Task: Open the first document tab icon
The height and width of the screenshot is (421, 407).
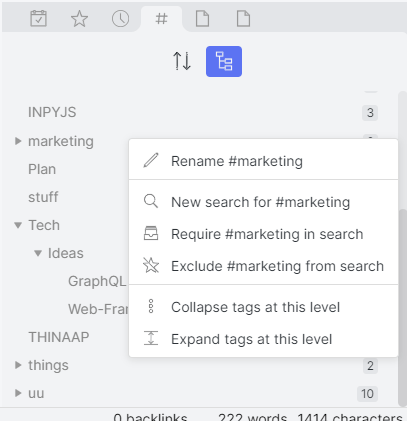Action: [202, 18]
